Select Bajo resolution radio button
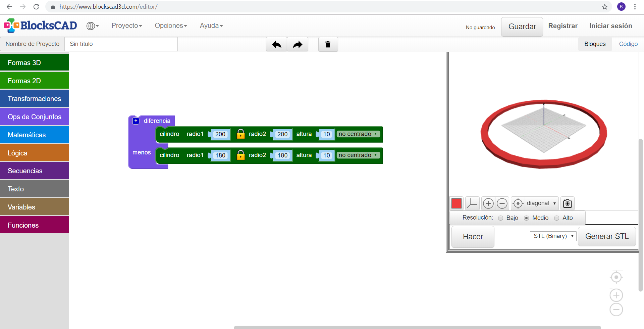Viewport: 644px width, 329px height. coord(501,218)
